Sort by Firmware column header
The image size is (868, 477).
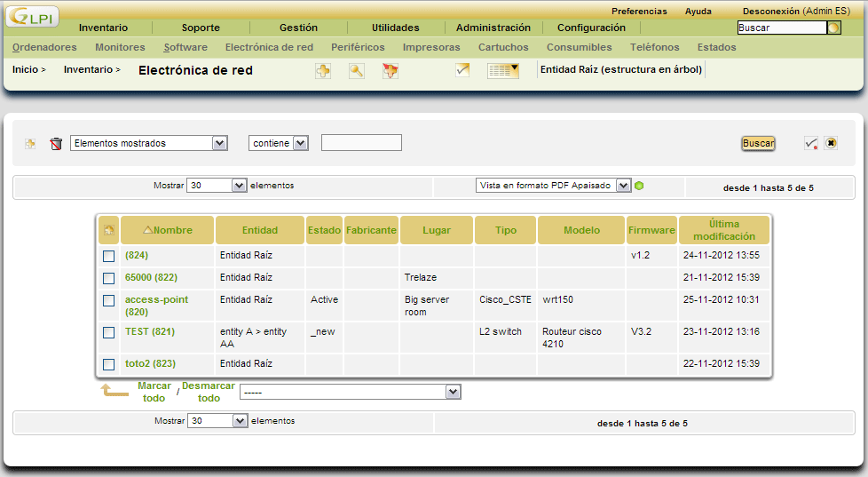(651, 230)
